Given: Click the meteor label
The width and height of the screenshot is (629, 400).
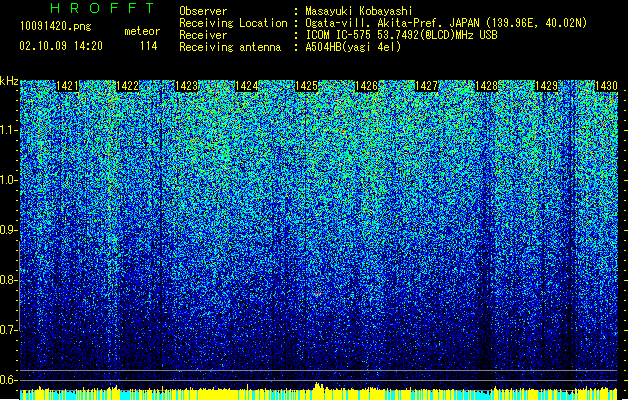Looking at the screenshot, I should coord(142,31).
